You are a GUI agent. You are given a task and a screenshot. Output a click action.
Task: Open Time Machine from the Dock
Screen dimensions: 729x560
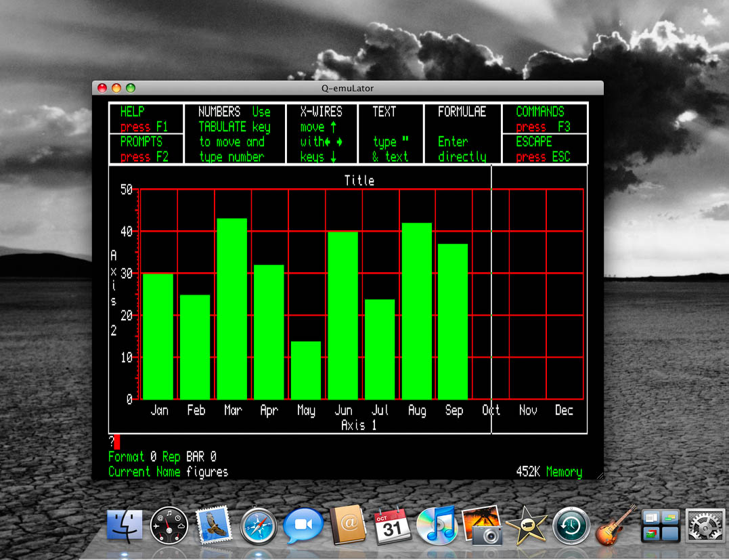(571, 525)
